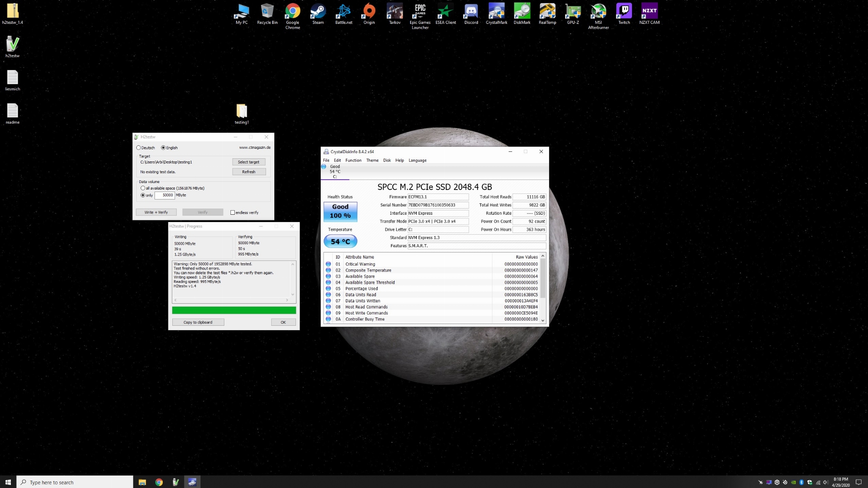Select the Deutsch language radio button
868x488 pixels.
pos(139,148)
